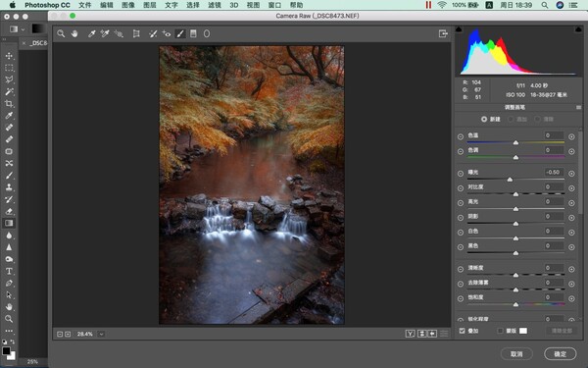This screenshot has height=368, width=588.
Task: Decrease 清晰度 with its minus button
Action: coord(461,269)
